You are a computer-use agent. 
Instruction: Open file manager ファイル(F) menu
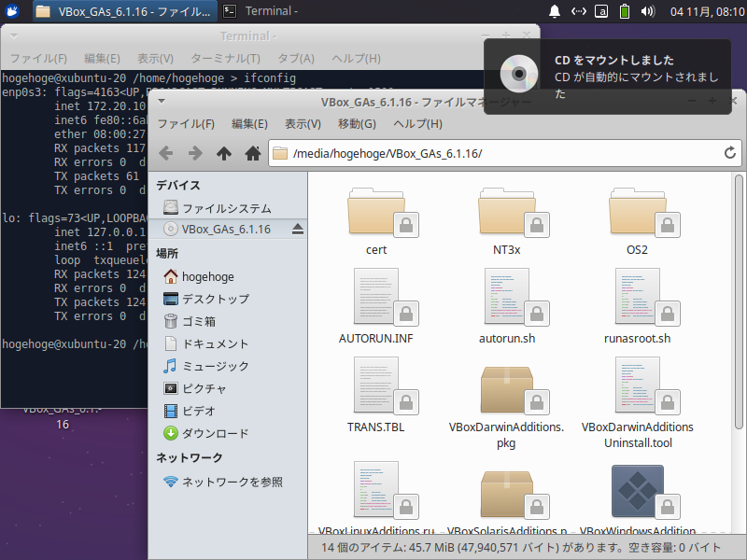point(186,124)
